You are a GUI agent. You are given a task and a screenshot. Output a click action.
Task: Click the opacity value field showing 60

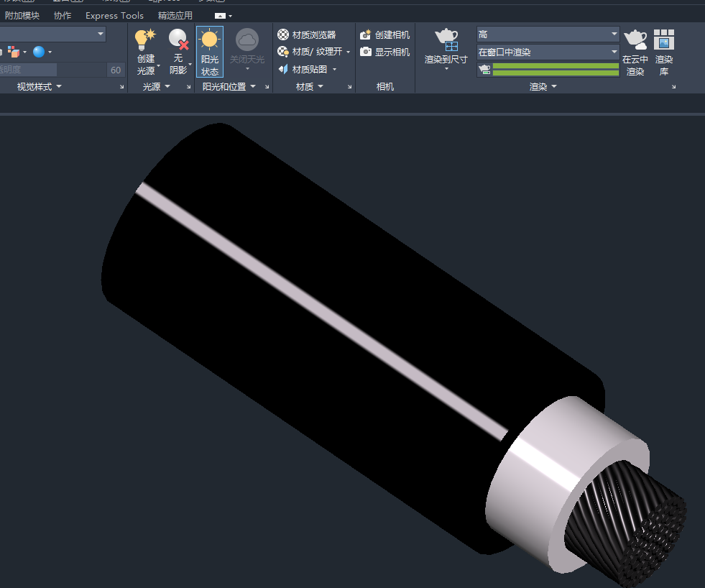(x=116, y=70)
